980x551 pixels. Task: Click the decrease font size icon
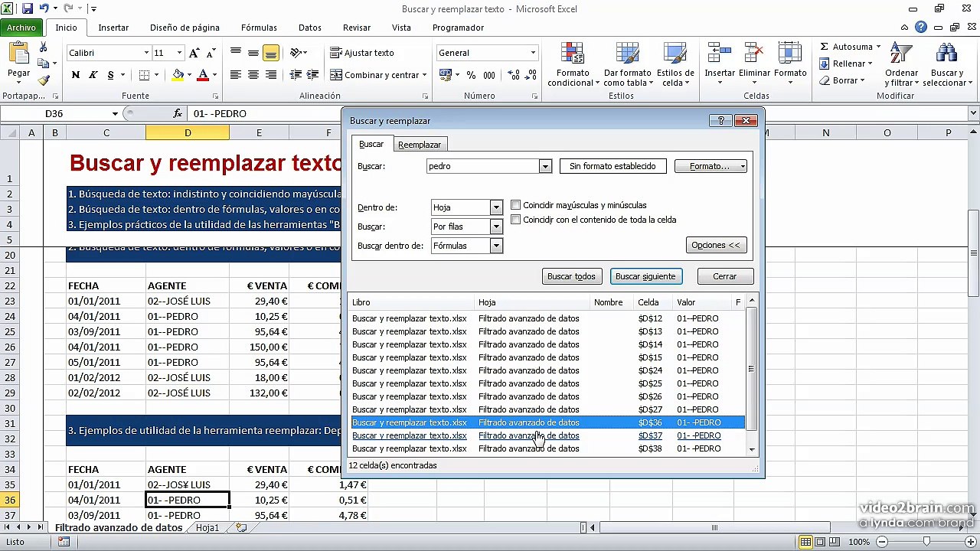pyautogui.click(x=210, y=53)
